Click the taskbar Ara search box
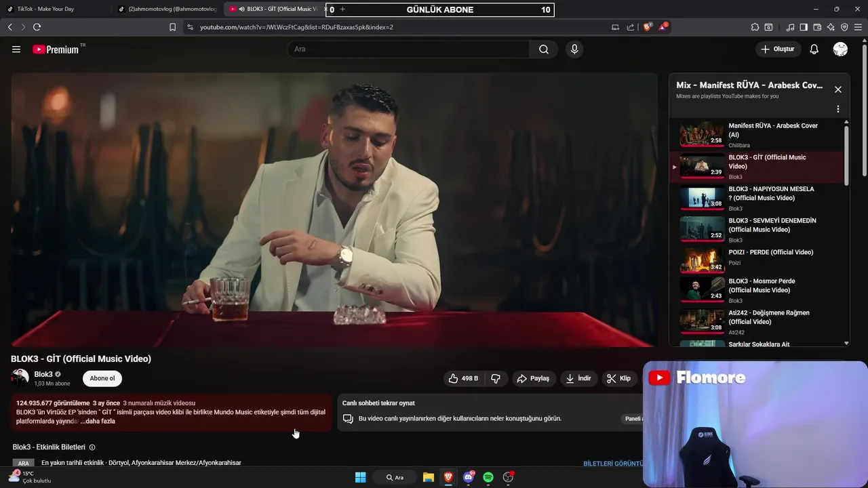 (x=395, y=477)
